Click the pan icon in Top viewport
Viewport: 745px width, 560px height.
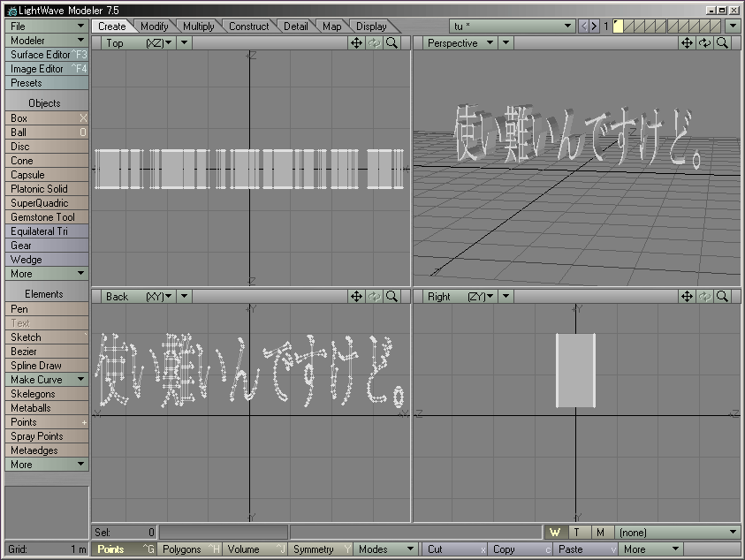click(x=356, y=42)
